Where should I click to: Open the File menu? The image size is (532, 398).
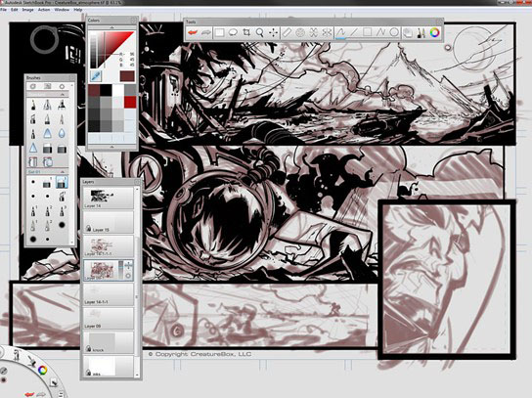3,10
